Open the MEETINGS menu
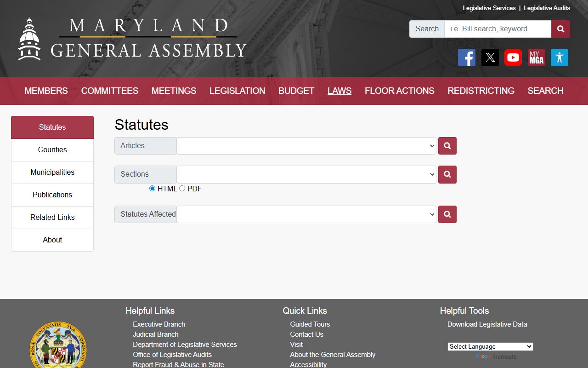 [174, 91]
